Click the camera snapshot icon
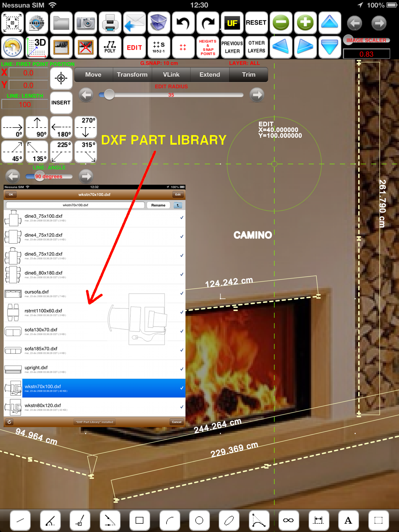This screenshot has height=532, width=399. pyautogui.click(x=86, y=23)
